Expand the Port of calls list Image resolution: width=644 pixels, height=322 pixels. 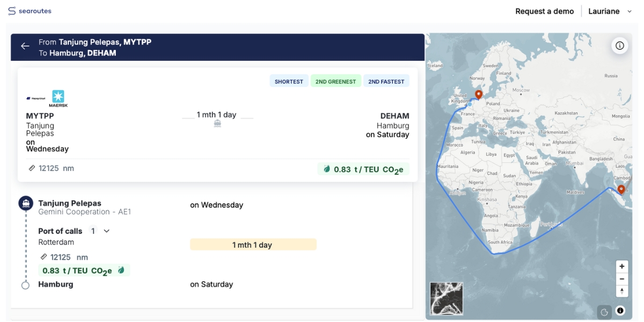[x=106, y=231]
